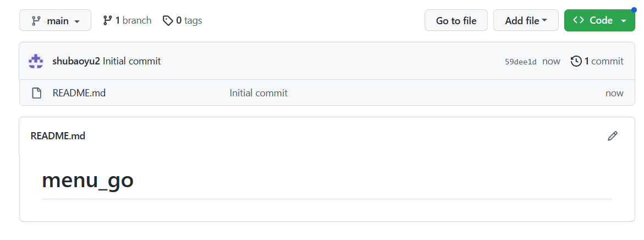The width and height of the screenshot is (644, 240).
Task: Click the shubaoyu2 avatar image
Action: 36,61
